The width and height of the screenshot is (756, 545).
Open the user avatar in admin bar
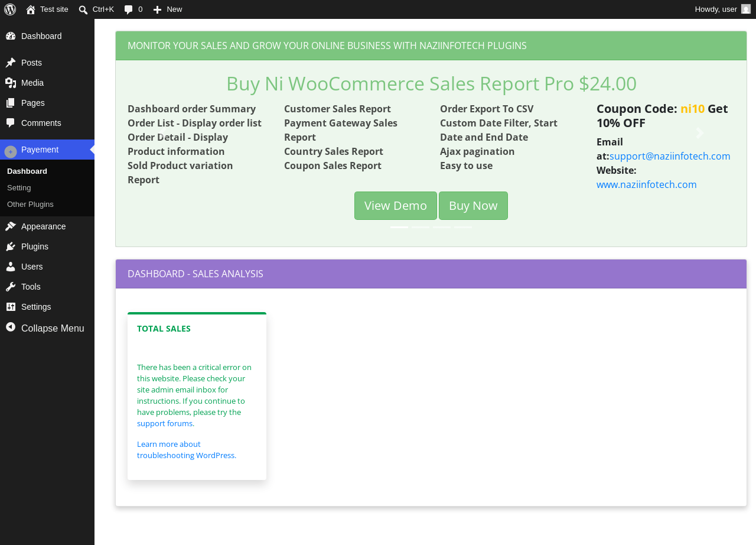coord(746,9)
